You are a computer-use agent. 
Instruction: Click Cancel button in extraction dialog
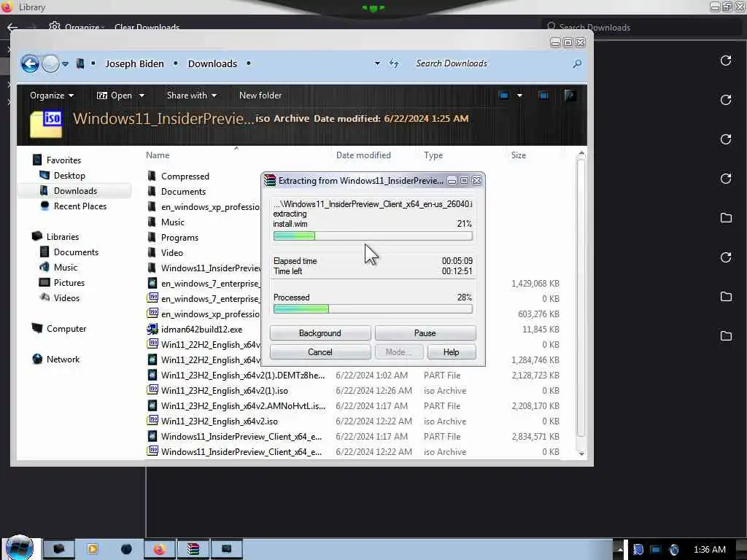[320, 352]
